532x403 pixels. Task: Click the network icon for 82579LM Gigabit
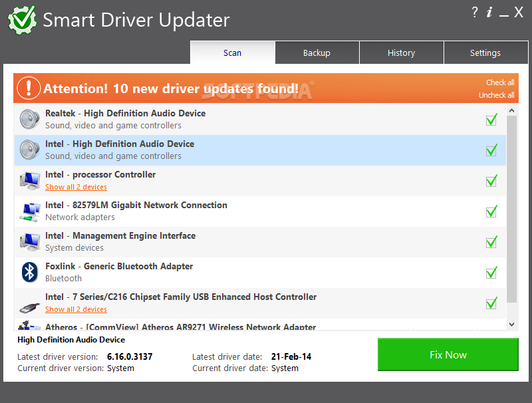30,211
